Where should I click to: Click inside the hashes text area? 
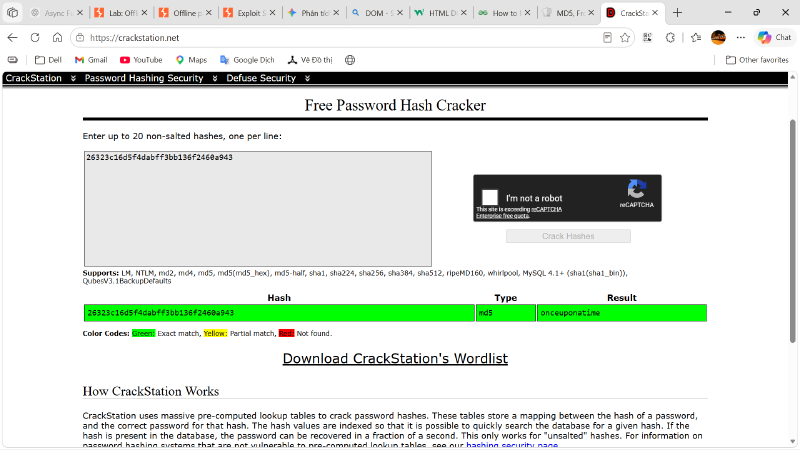(x=258, y=209)
